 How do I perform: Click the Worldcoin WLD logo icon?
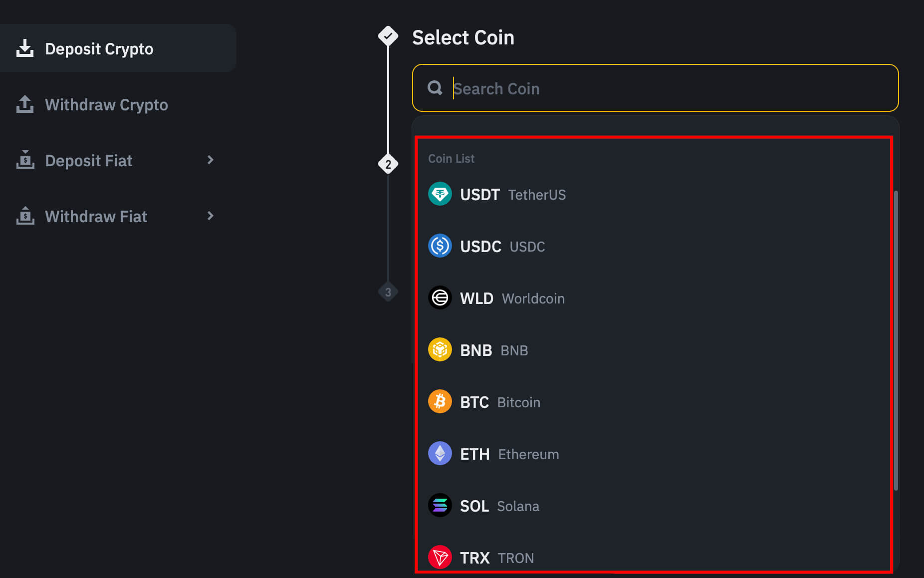pyautogui.click(x=440, y=298)
